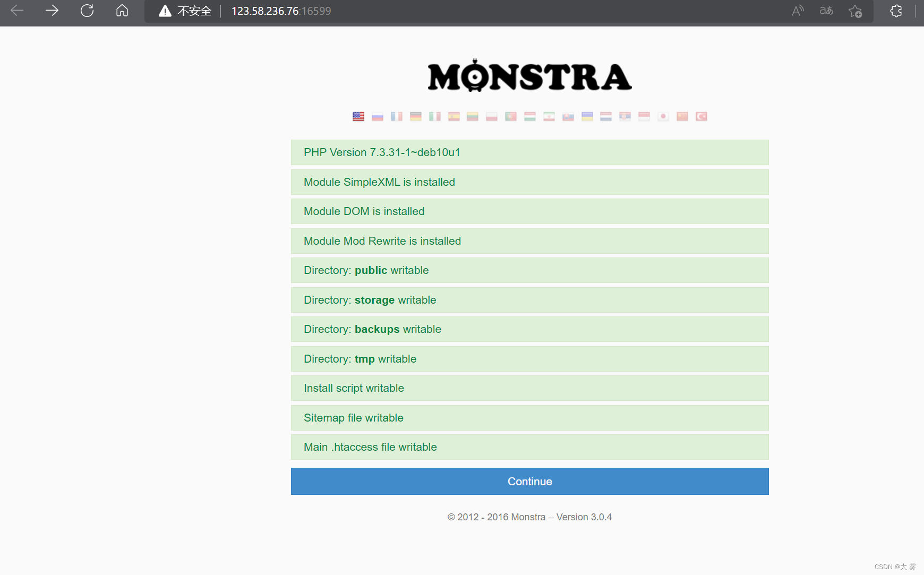Image resolution: width=924 pixels, height=575 pixels.
Task: Open the not secure site warning
Action: point(185,11)
